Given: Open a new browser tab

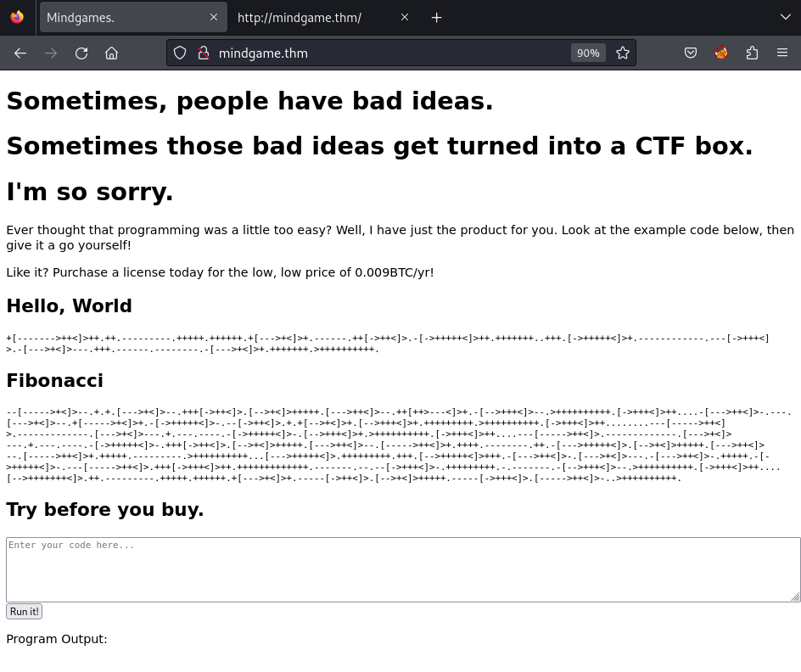Looking at the screenshot, I should (x=436, y=17).
